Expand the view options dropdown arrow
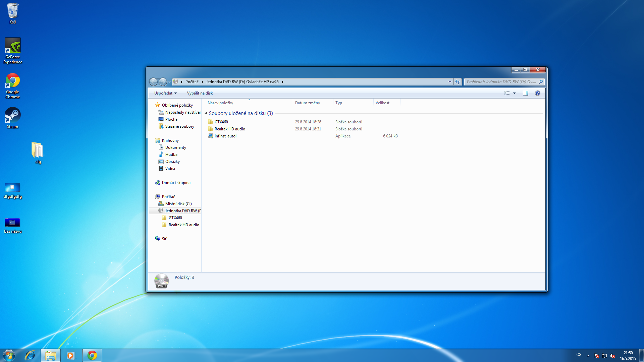This screenshot has width=644, height=362. (x=514, y=93)
